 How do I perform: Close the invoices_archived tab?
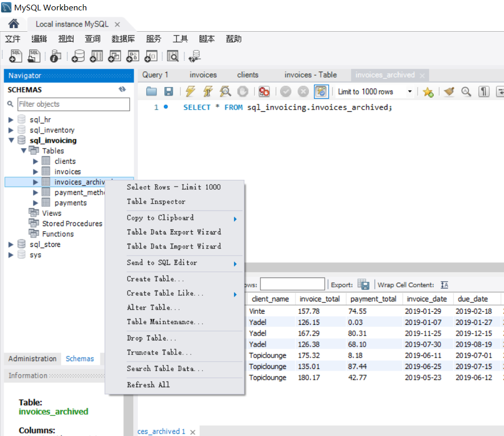422,75
